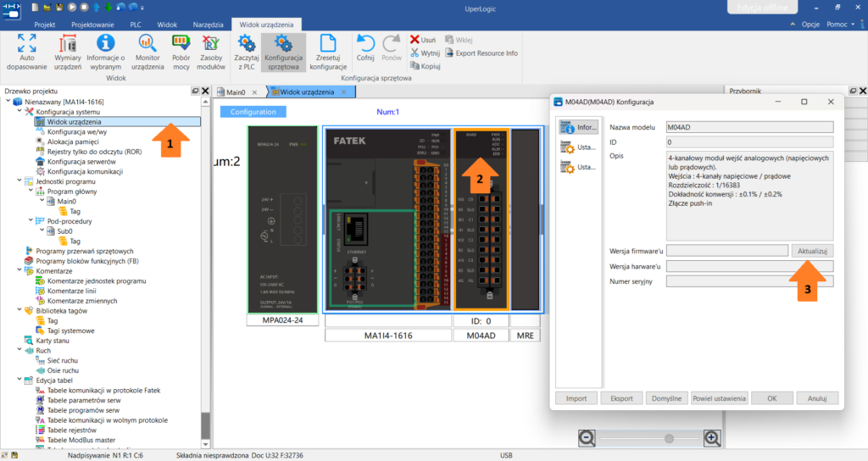Click the zoom slider handle
The image size is (868, 461).
[669, 439]
